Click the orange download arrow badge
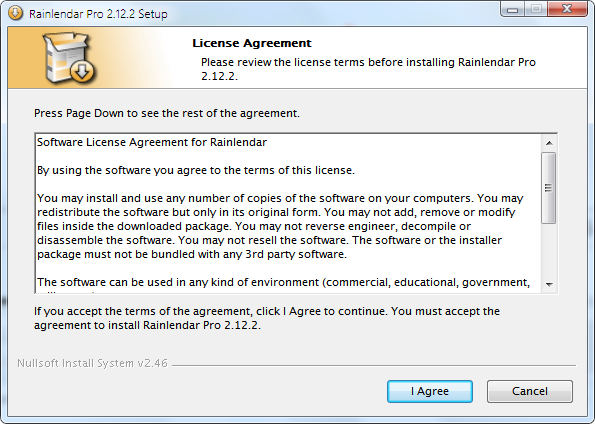The height and width of the screenshot is (424, 595). click(x=82, y=71)
